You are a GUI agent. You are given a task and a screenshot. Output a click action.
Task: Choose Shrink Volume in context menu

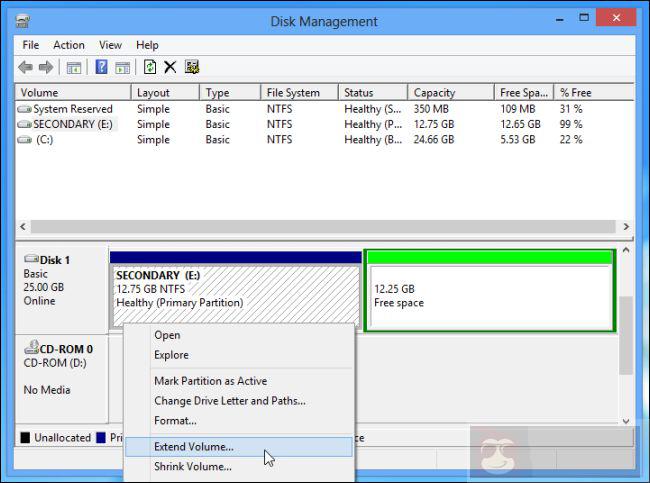click(192, 467)
